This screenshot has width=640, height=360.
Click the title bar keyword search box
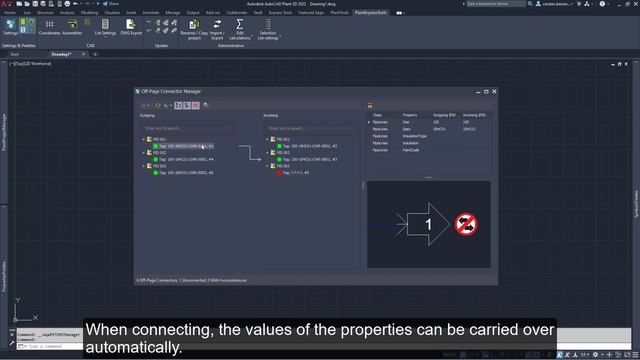pos(496,4)
